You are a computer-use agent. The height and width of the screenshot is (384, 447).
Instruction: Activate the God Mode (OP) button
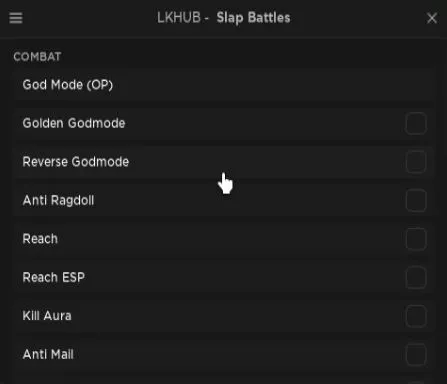click(x=224, y=85)
